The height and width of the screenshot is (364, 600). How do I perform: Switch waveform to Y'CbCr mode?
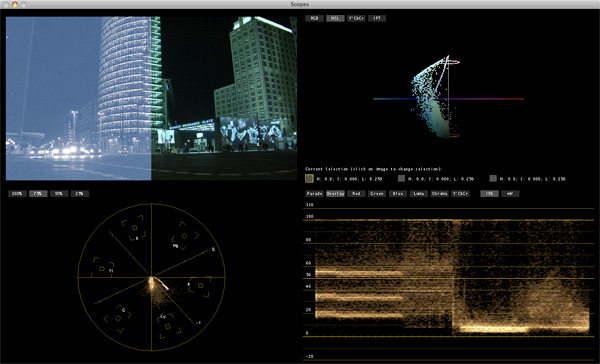click(x=460, y=194)
